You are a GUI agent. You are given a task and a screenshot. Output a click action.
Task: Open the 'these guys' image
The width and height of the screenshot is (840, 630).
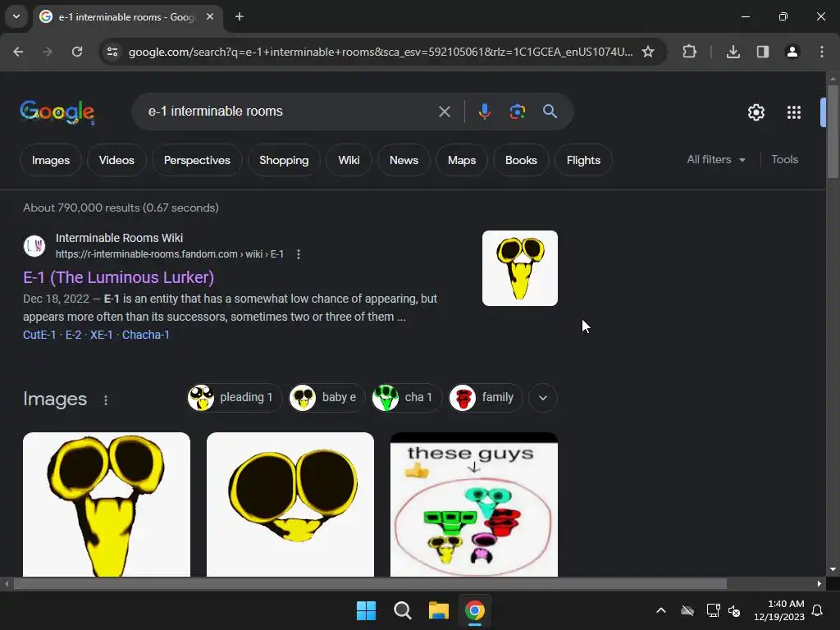point(474,504)
